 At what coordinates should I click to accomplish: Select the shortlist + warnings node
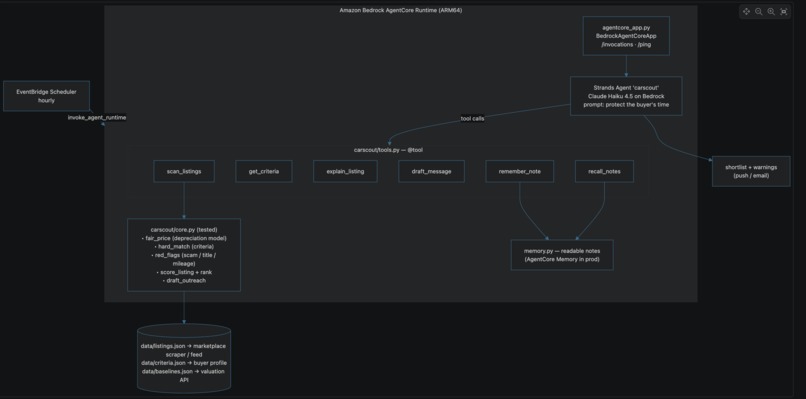[751, 171]
